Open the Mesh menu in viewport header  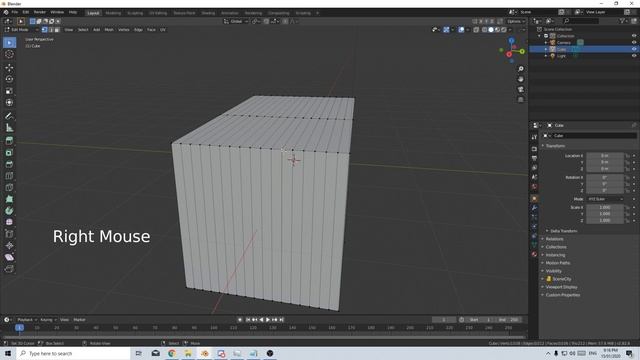click(109, 30)
